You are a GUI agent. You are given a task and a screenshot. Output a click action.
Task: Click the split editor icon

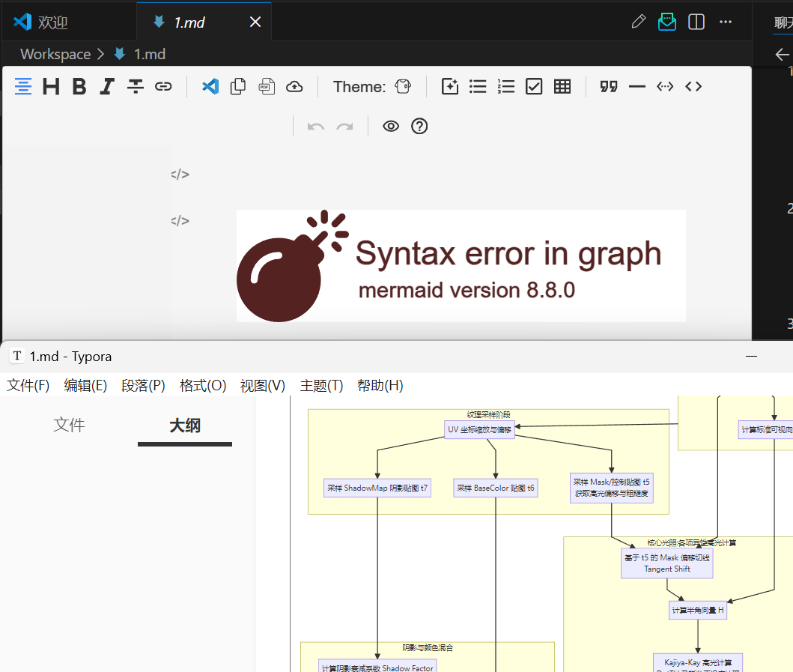[696, 22]
